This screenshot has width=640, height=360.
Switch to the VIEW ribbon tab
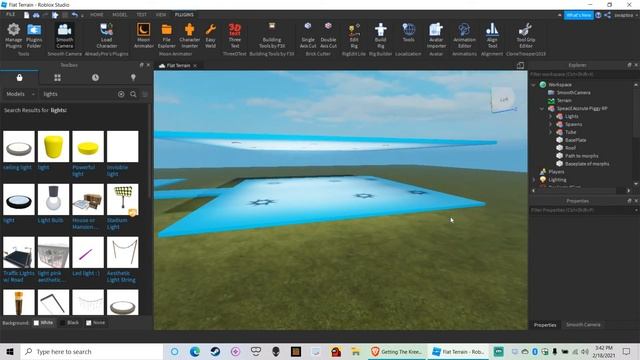161,15
